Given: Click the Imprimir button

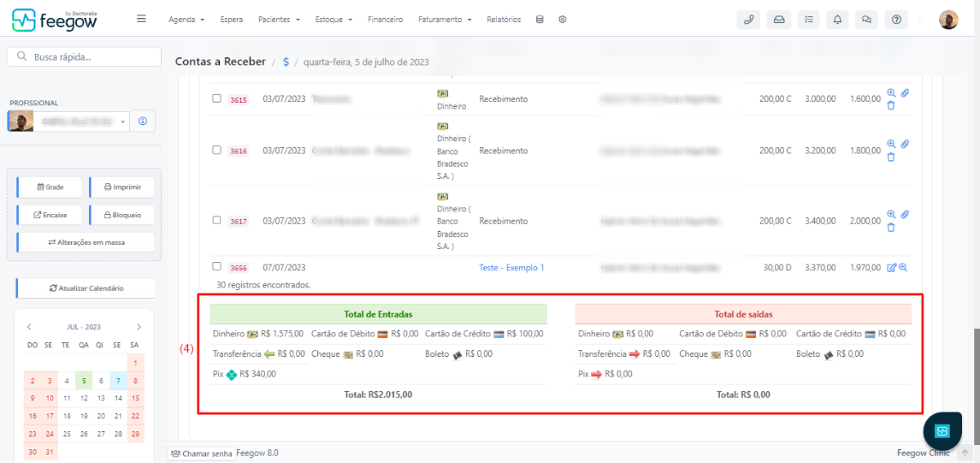Looking at the screenshot, I should tap(122, 187).
